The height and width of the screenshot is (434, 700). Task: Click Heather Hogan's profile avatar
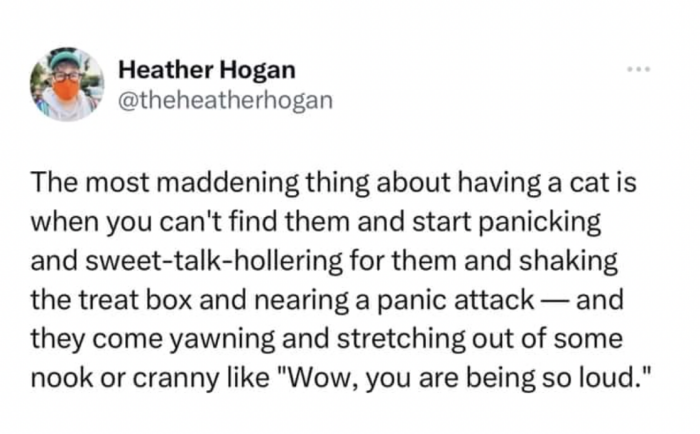66,85
